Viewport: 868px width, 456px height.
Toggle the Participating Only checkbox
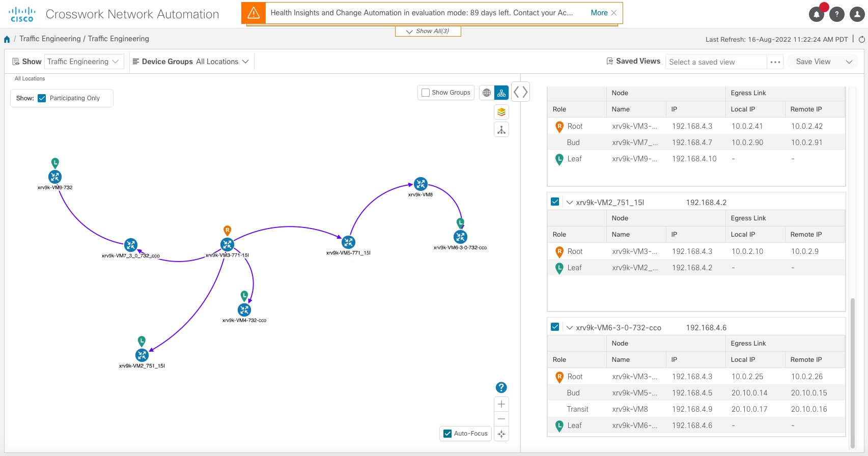pyautogui.click(x=42, y=98)
